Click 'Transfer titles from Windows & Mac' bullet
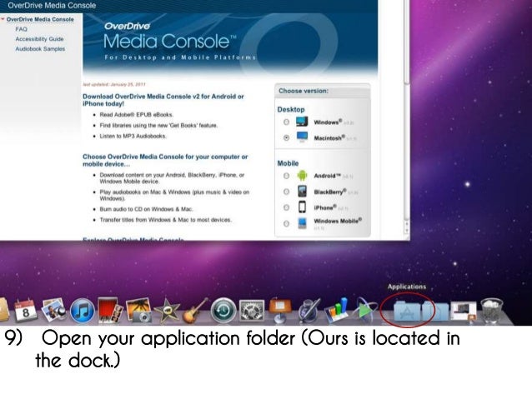532x399 pixels. pos(166,220)
